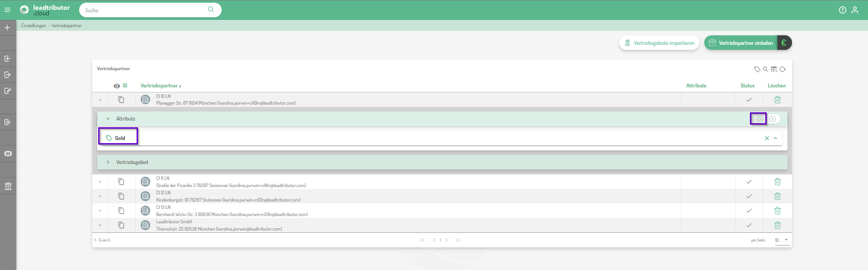Open the hamburger menu in the header
Viewport: 868px width, 270px height.
coord(7,10)
